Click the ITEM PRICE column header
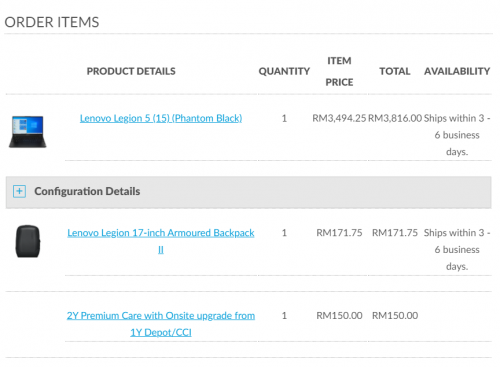 pos(339,71)
